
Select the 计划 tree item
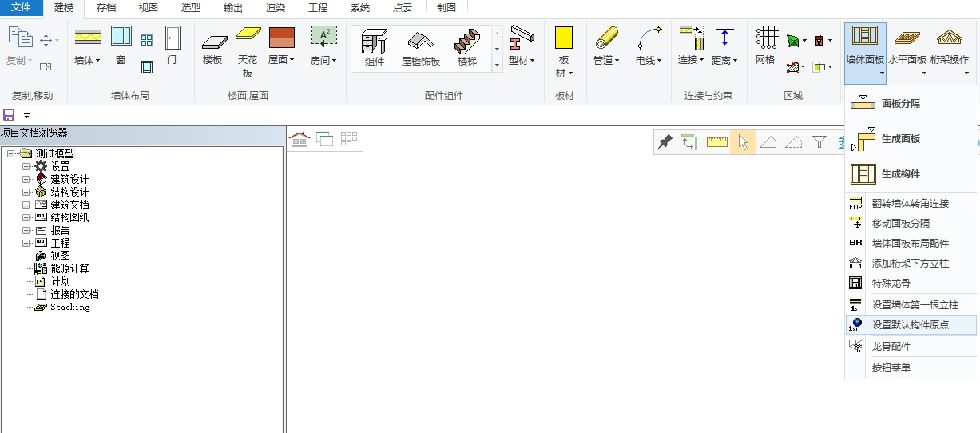pyautogui.click(x=60, y=281)
